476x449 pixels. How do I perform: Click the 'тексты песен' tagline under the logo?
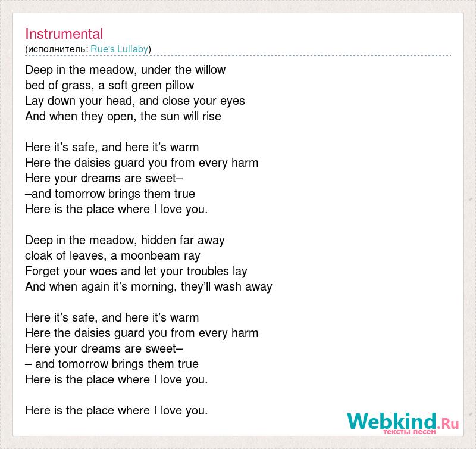409,432
